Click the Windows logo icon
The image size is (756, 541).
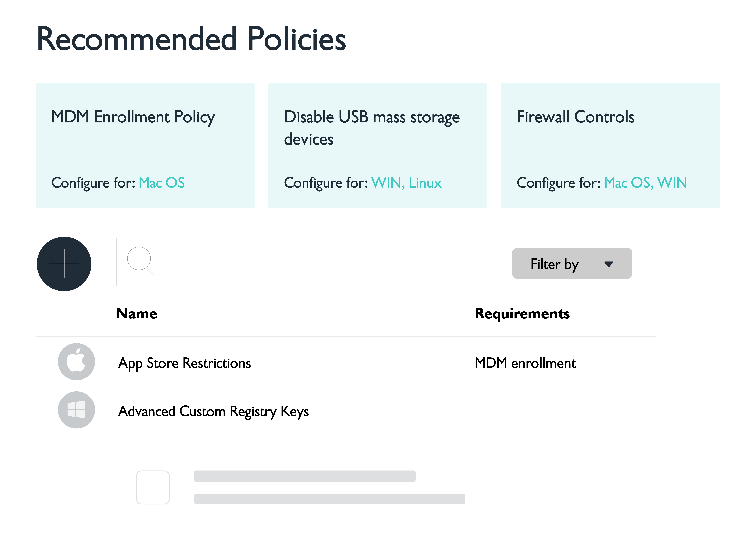click(x=76, y=410)
